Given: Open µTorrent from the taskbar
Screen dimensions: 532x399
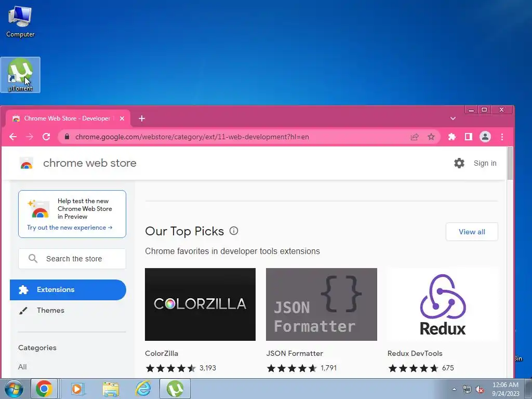Looking at the screenshot, I should pos(175,389).
